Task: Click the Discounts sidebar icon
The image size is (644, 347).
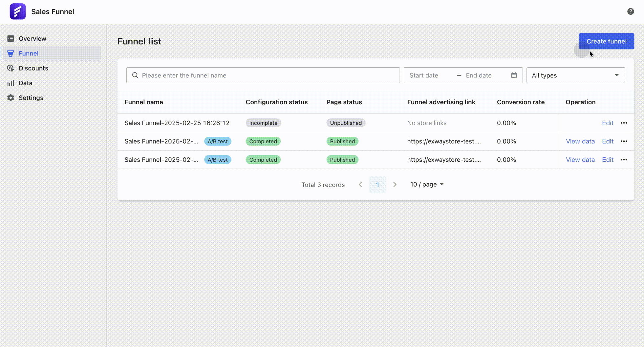Action: [x=11, y=68]
